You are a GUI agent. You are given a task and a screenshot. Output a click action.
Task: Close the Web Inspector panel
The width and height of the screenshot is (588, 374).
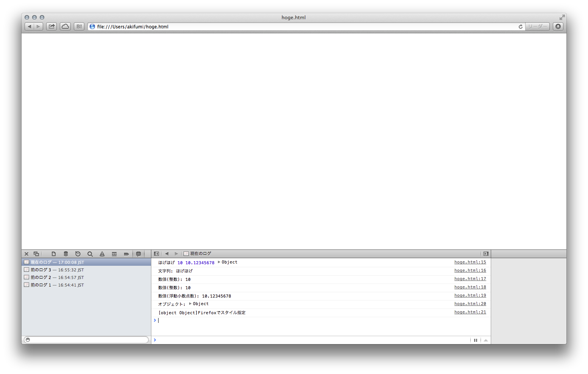click(26, 254)
